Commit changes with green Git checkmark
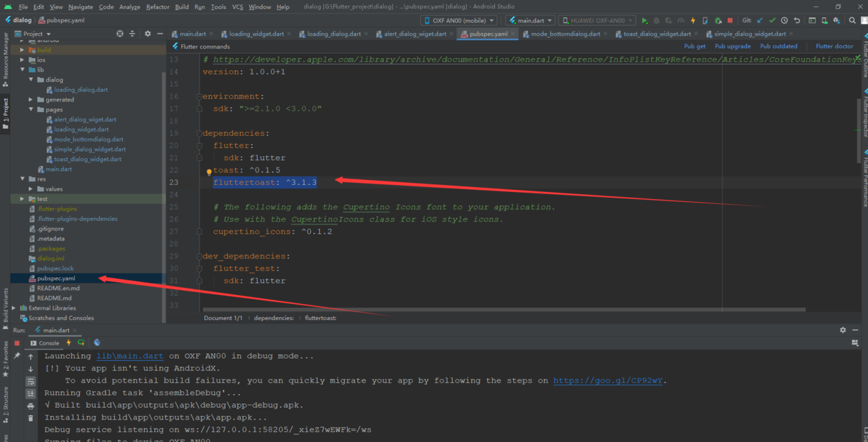Screen dimensions: 868x442 pyautogui.click(x=772, y=20)
